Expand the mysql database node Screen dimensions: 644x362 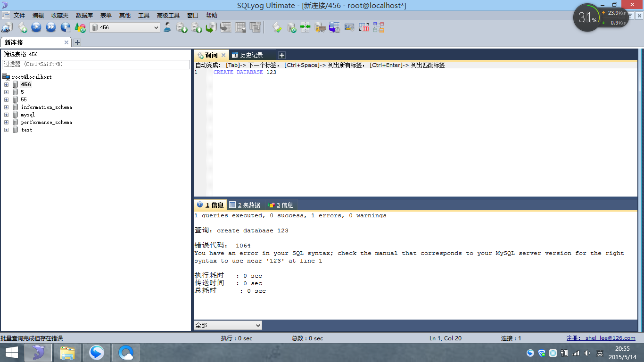pos(7,115)
